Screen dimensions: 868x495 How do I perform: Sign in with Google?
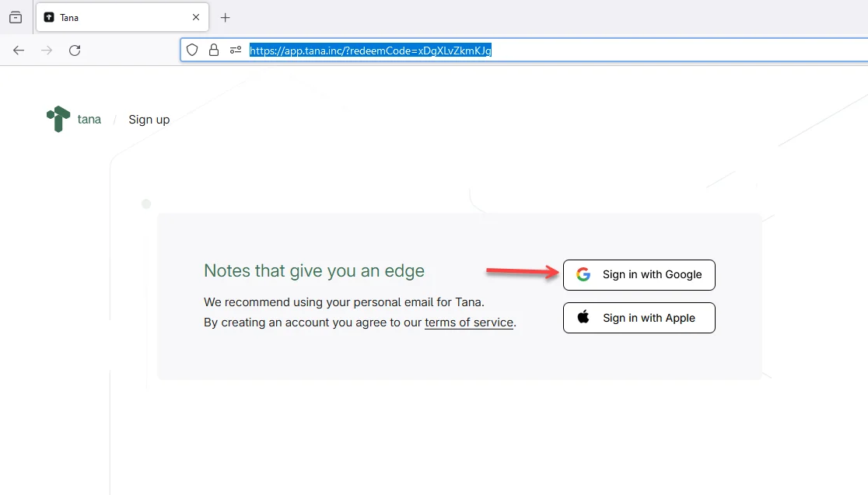coord(639,275)
